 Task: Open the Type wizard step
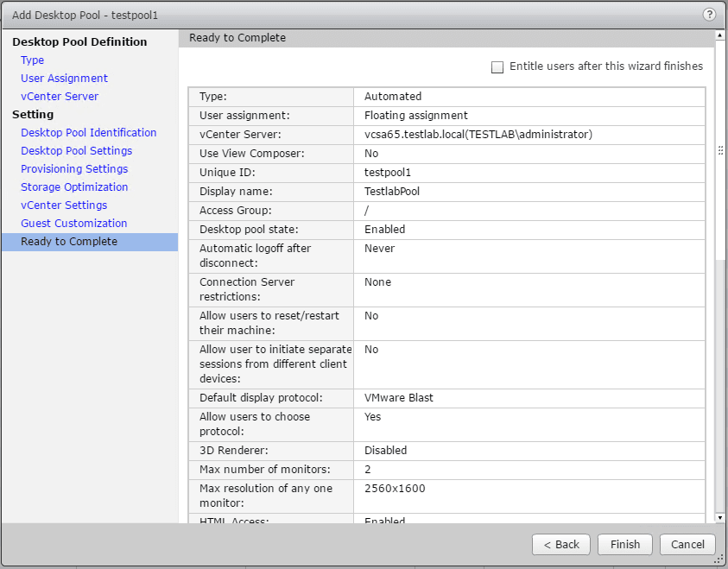pyautogui.click(x=33, y=60)
